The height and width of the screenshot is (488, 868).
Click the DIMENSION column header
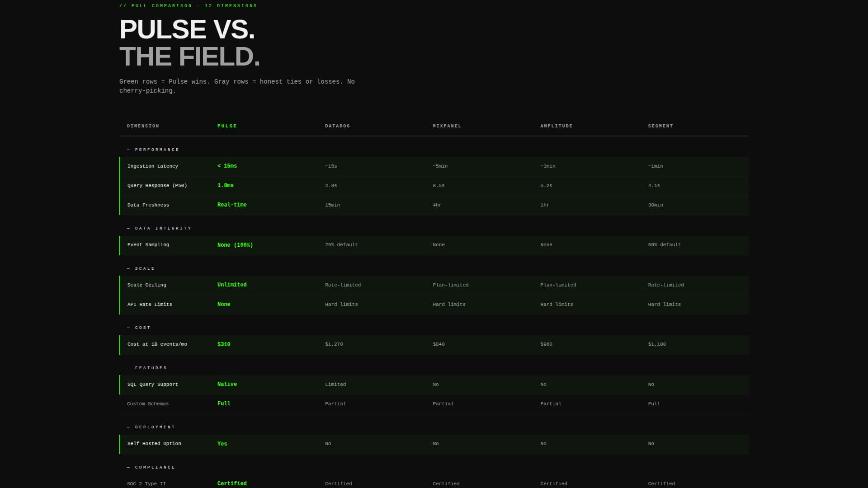point(143,126)
